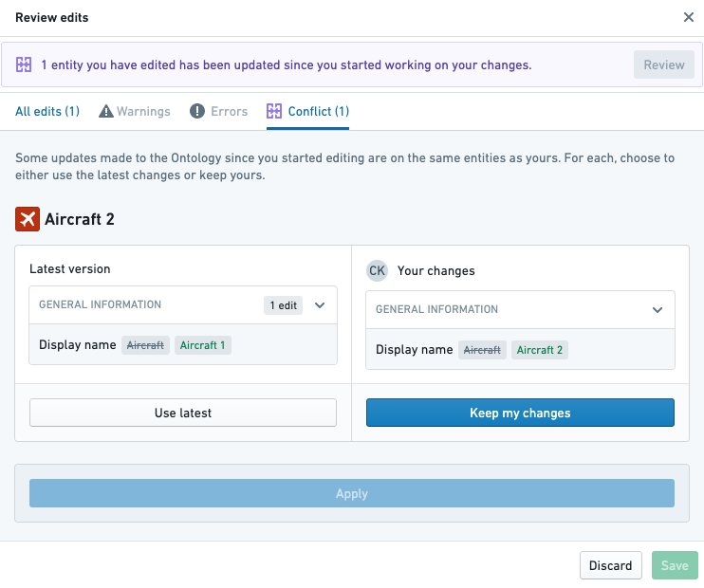The image size is (704, 588).
Task: Open the Warnings tab
Action: click(134, 111)
